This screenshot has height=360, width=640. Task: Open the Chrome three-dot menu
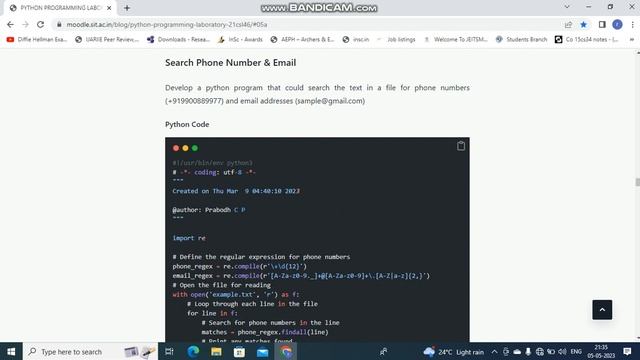click(632, 24)
